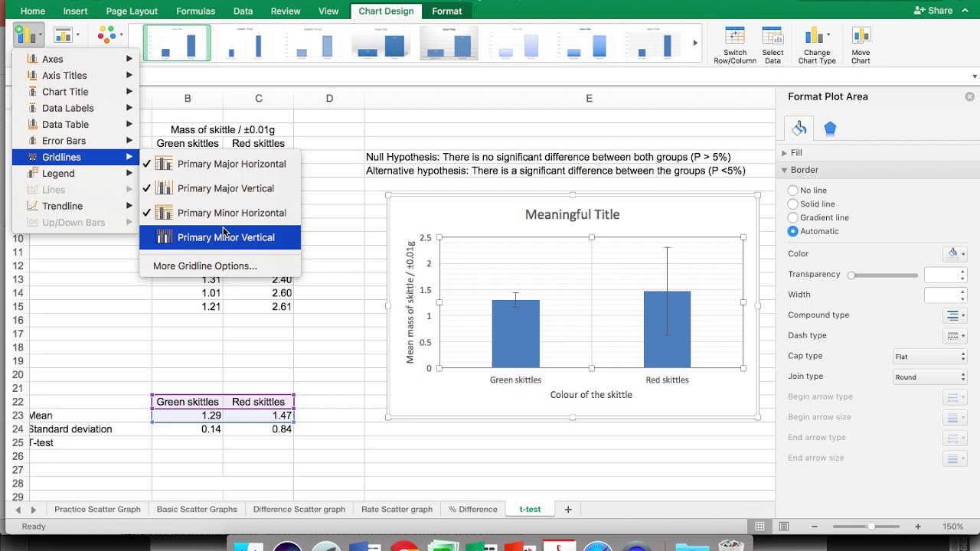980x551 pixels.
Task: Zoom out with the minus button
Action: pos(814,527)
